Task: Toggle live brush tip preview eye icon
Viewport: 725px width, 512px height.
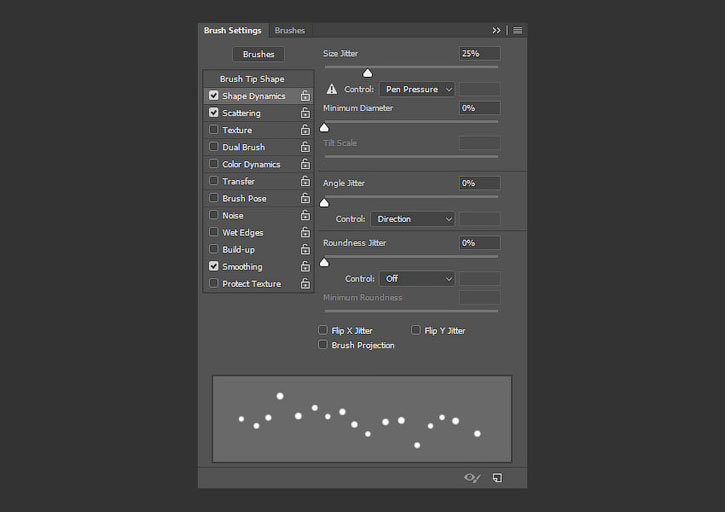Action: tap(472, 478)
